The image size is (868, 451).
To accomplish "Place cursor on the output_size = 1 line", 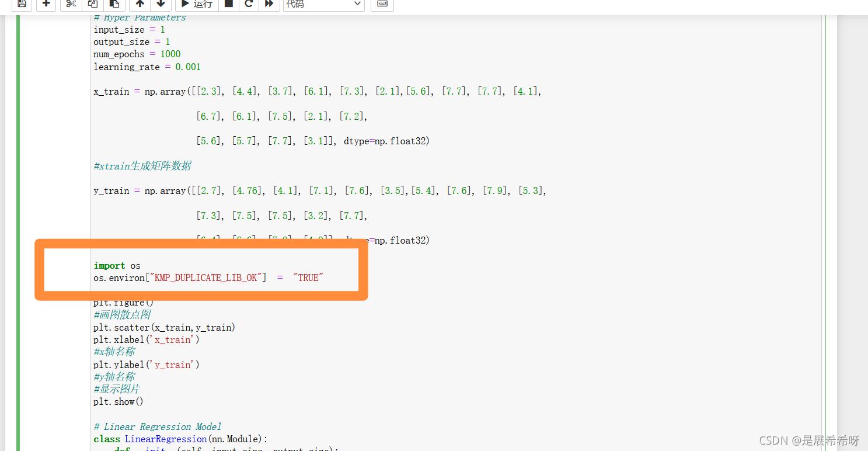I will click(x=132, y=42).
